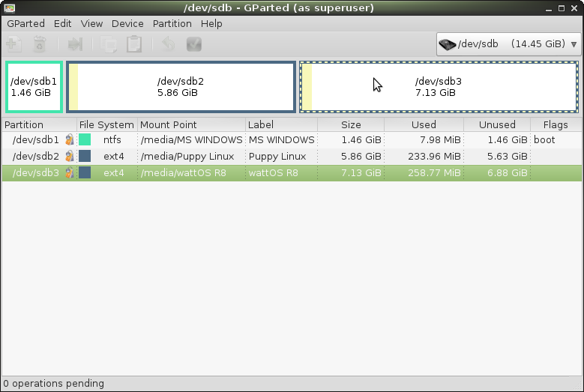The height and width of the screenshot is (392, 584).
Task: Open the View menu
Action: [91, 23]
